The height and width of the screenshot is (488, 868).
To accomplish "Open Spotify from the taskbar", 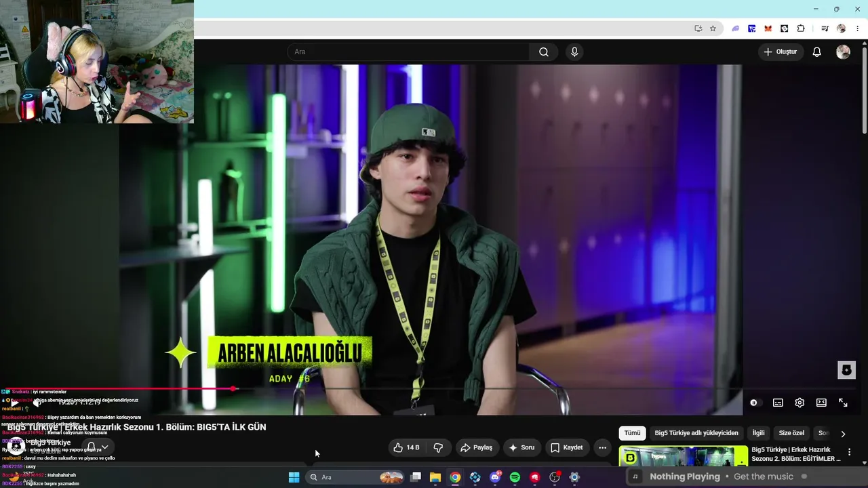I will click(x=515, y=477).
